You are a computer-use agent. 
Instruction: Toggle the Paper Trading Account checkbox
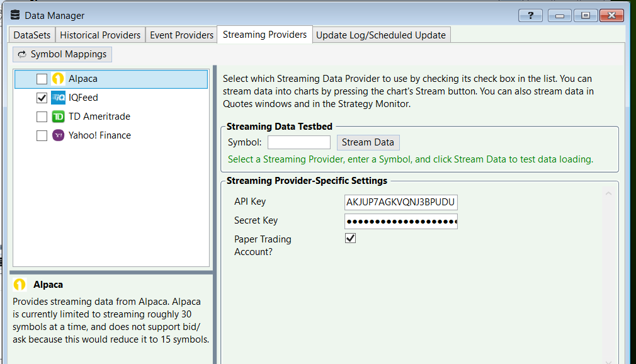click(x=351, y=239)
